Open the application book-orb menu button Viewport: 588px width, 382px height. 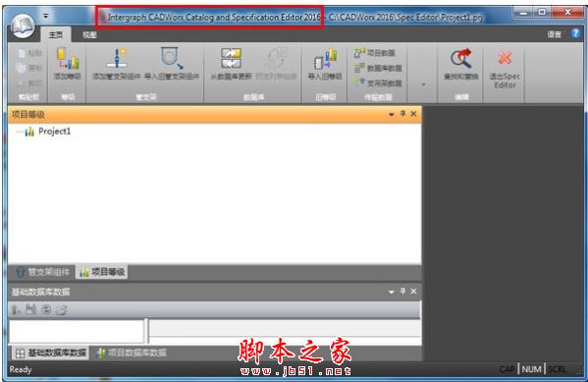click(23, 27)
